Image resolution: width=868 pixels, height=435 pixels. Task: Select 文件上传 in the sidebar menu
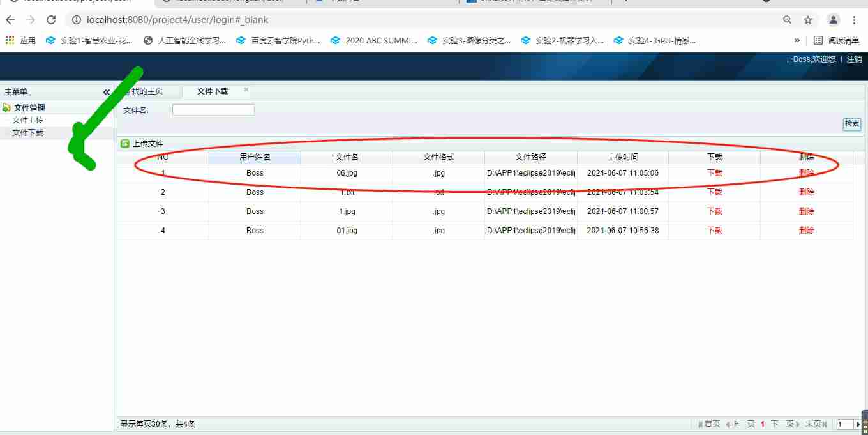[x=28, y=120]
